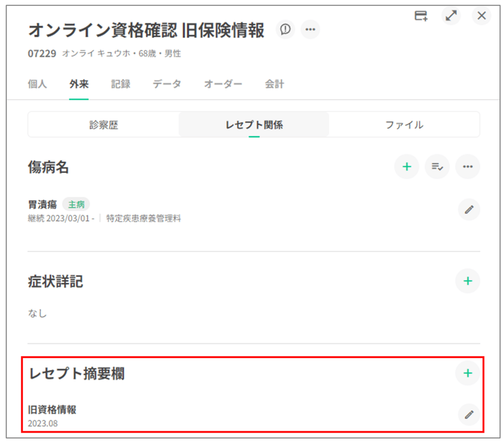Go to the データ tab

click(167, 84)
